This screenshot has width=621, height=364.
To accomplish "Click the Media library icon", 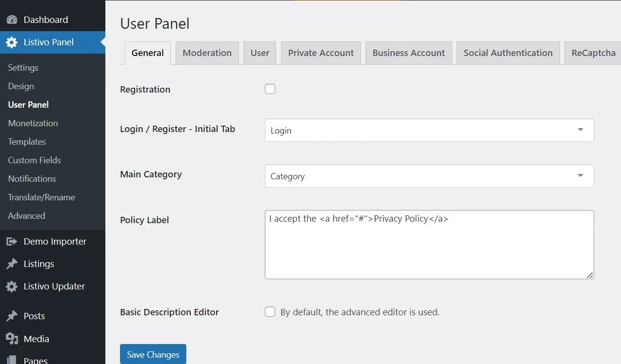I will pos(12,339).
